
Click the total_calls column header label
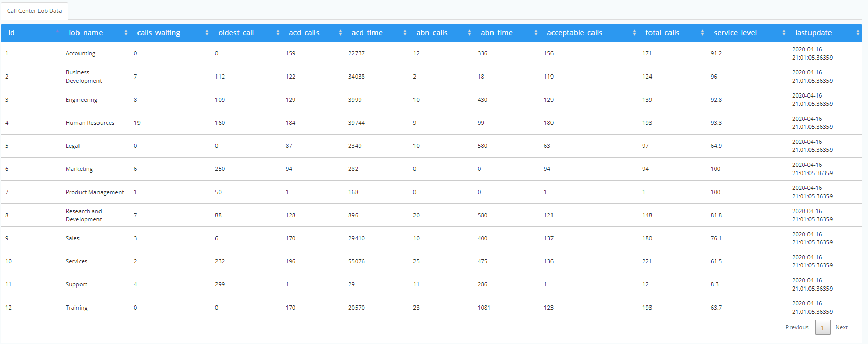662,33
